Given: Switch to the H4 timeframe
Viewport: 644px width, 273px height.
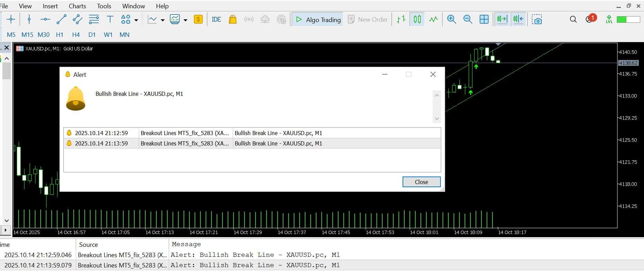Looking at the screenshot, I should (x=76, y=34).
